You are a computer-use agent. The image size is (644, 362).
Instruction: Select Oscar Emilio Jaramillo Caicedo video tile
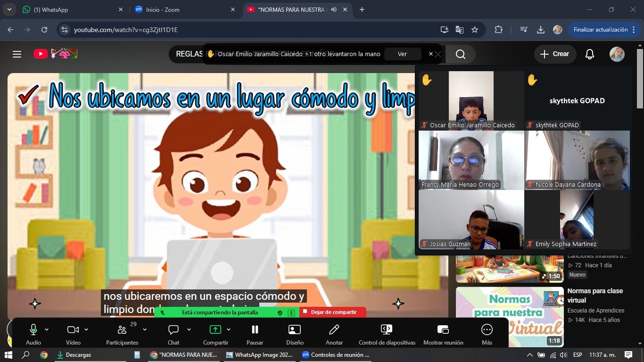[x=471, y=100]
